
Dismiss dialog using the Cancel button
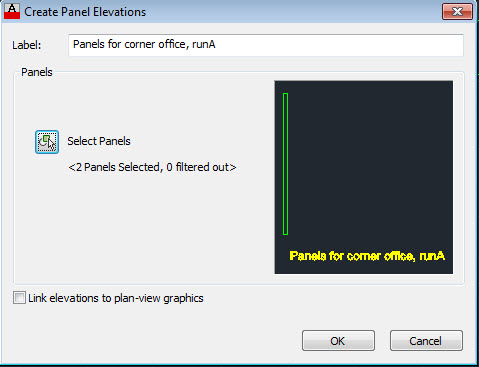point(426,341)
